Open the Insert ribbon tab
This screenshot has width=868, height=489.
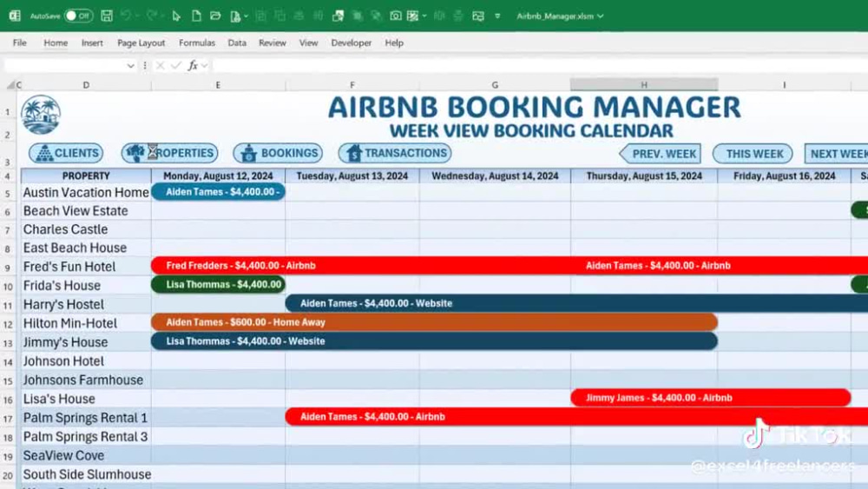(92, 43)
